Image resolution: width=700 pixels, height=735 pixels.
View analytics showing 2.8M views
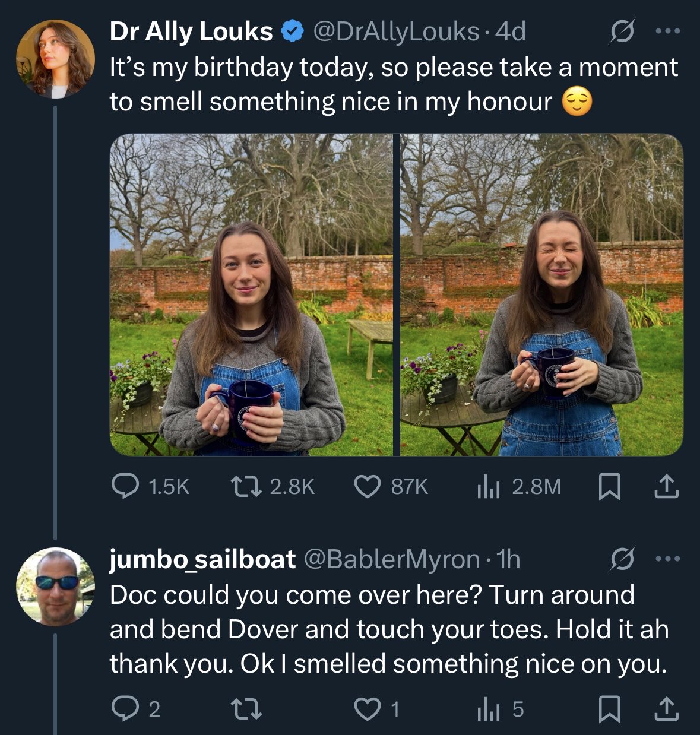(488, 487)
